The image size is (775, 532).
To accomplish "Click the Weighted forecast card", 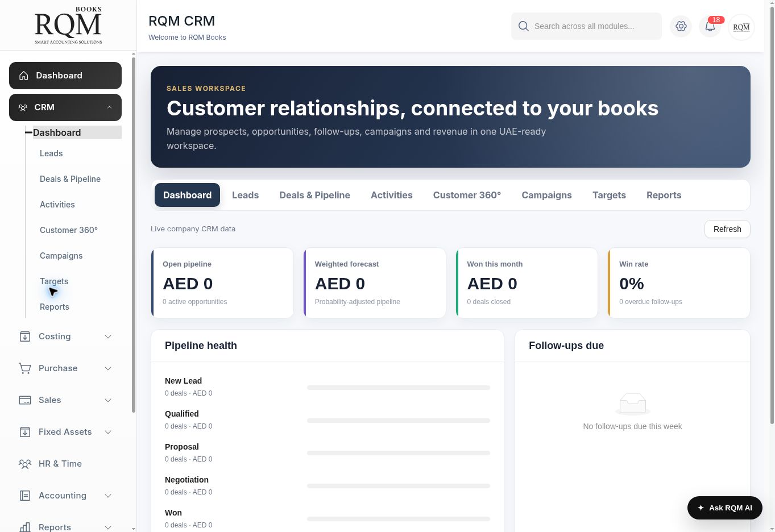I will pos(375,283).
